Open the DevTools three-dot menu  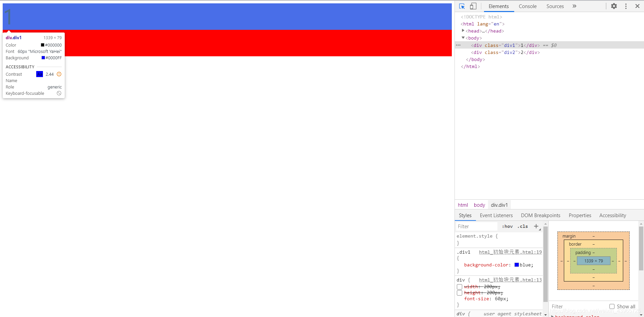[626, 6]
